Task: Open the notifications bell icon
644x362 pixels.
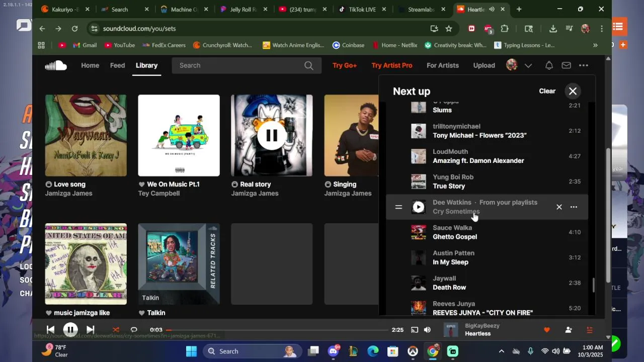Action: [x=549, y=65]
